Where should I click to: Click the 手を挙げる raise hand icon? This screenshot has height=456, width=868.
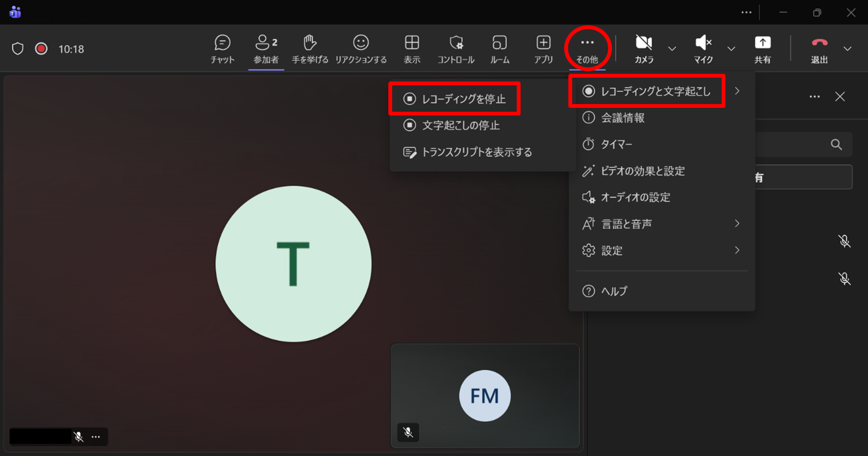pyautogui.click(x=310, y=49)
